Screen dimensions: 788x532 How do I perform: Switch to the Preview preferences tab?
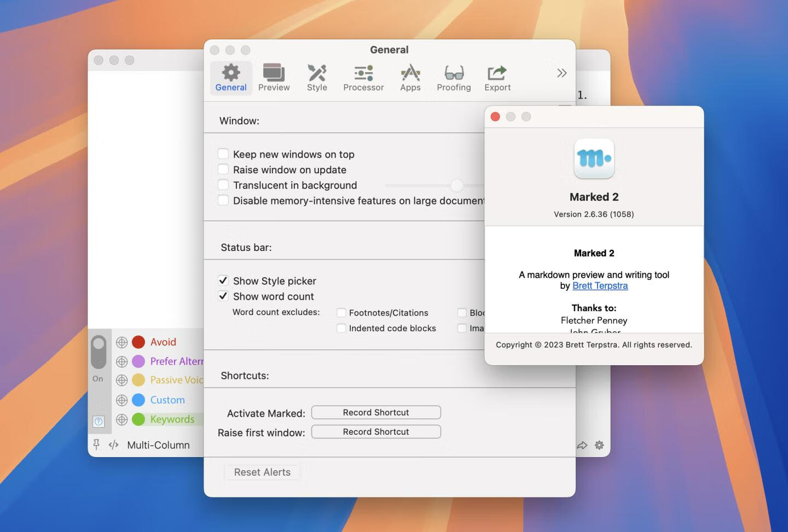pos(274,78)
